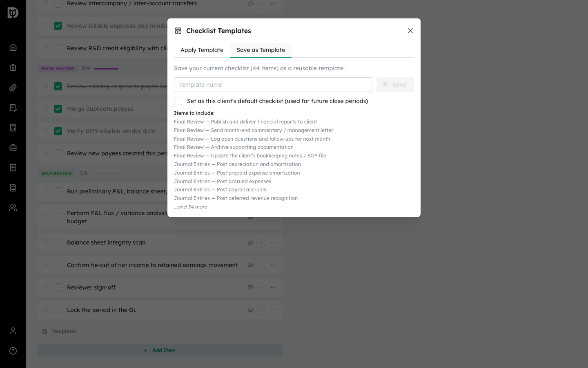This screenshot has width=588, height=368.
Task: Open comments on Confirm tie-out row
Action: [250, 265]
